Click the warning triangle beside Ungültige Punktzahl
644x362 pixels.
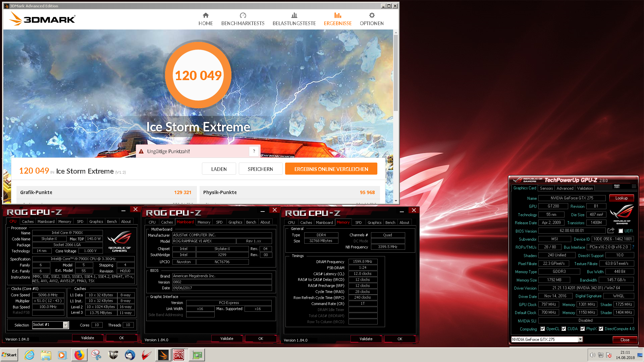(141, 152)
